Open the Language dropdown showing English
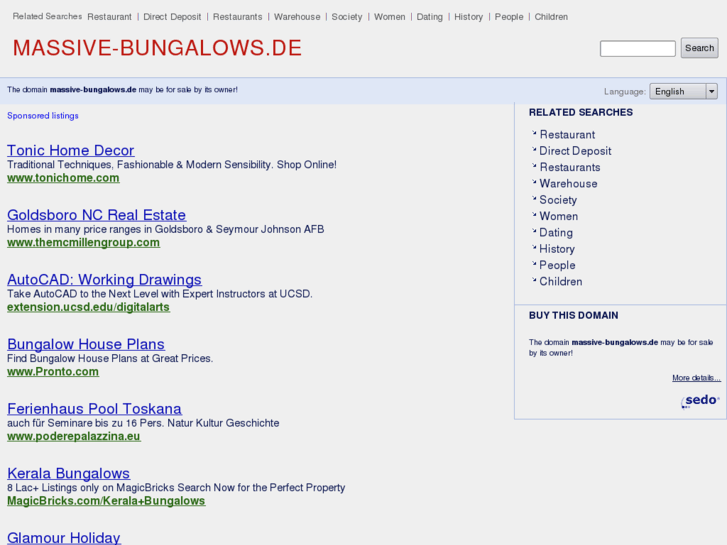The height and width of the screenshot is (545, 727). (x=683, y=91)
